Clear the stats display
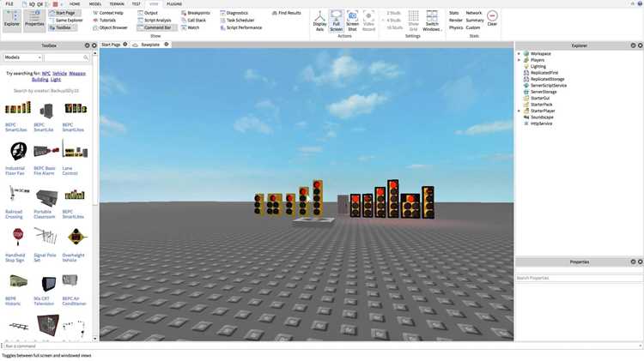644x361 pixels. coord(492,19)
